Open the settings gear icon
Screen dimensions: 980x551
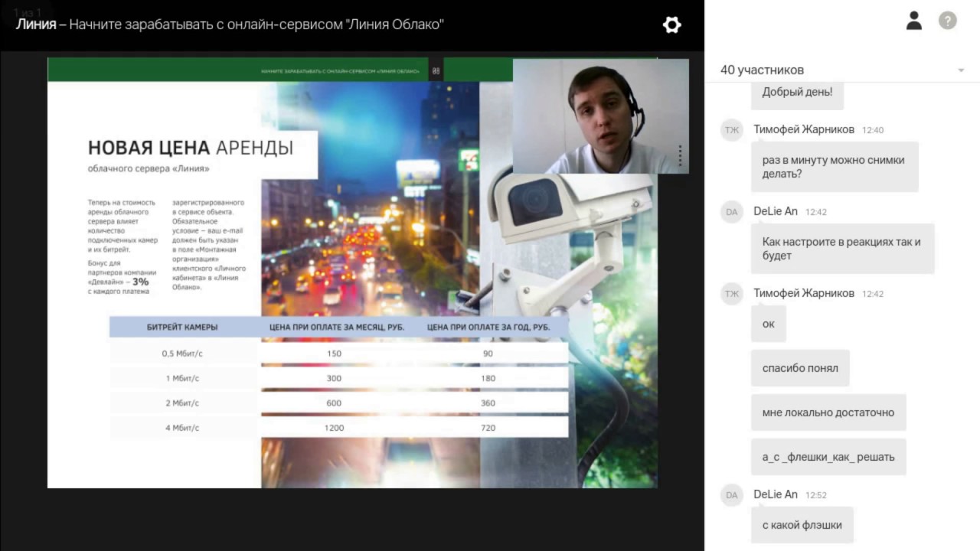pyautogui.click(x=671, y=24)
